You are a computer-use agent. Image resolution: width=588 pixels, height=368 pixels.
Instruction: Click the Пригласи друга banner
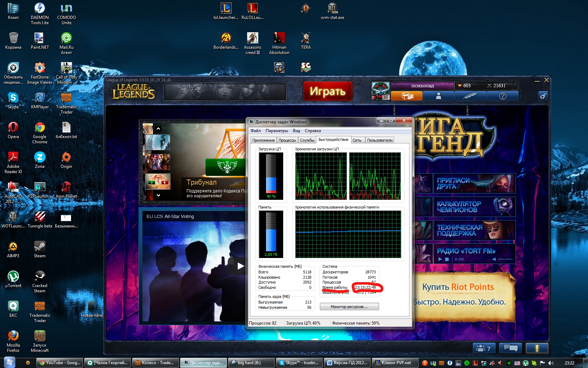[x=474, y=183]
